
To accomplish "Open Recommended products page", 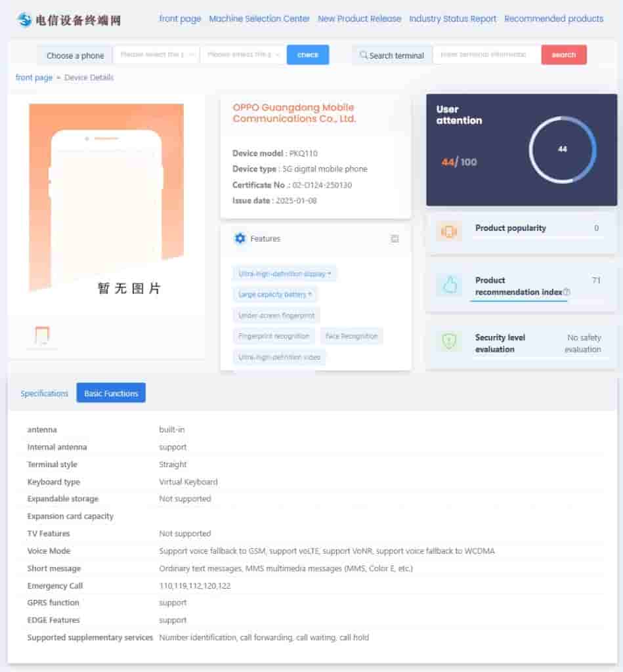I will point(553,19).
